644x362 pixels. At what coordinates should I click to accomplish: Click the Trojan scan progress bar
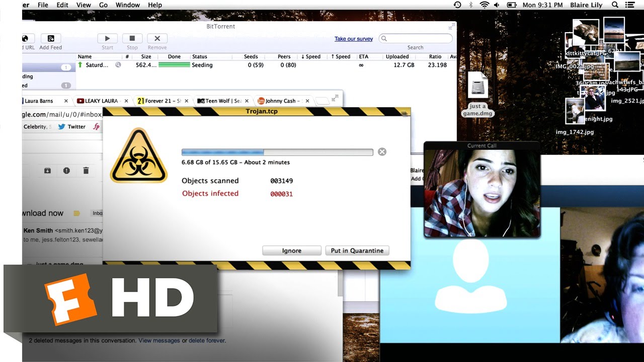click(277, 152)
